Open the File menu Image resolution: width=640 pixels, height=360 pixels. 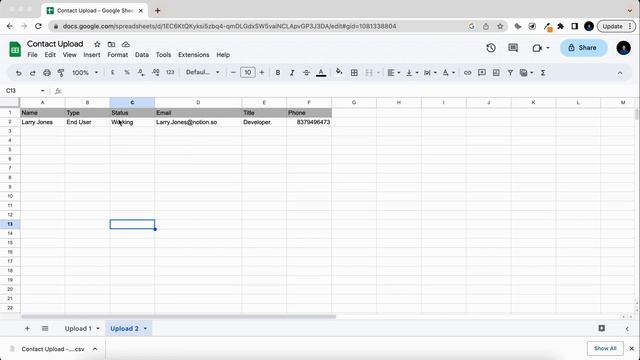[x=32, y=55]
